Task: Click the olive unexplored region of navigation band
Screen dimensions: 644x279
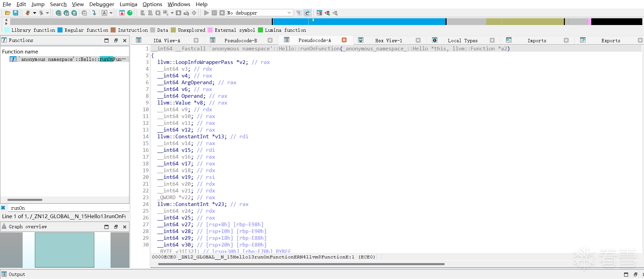Action: tap(525, 22)
